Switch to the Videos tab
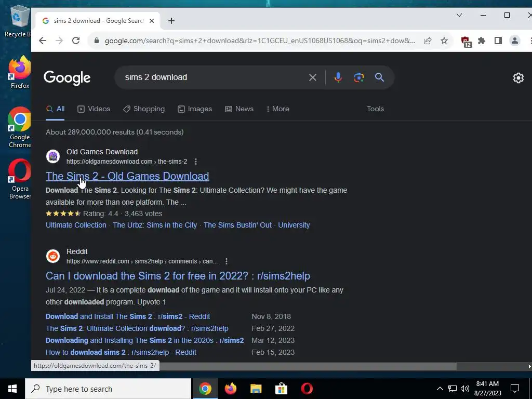The height and width of the screenshot is (399, 532). click(x=94, y=109)
